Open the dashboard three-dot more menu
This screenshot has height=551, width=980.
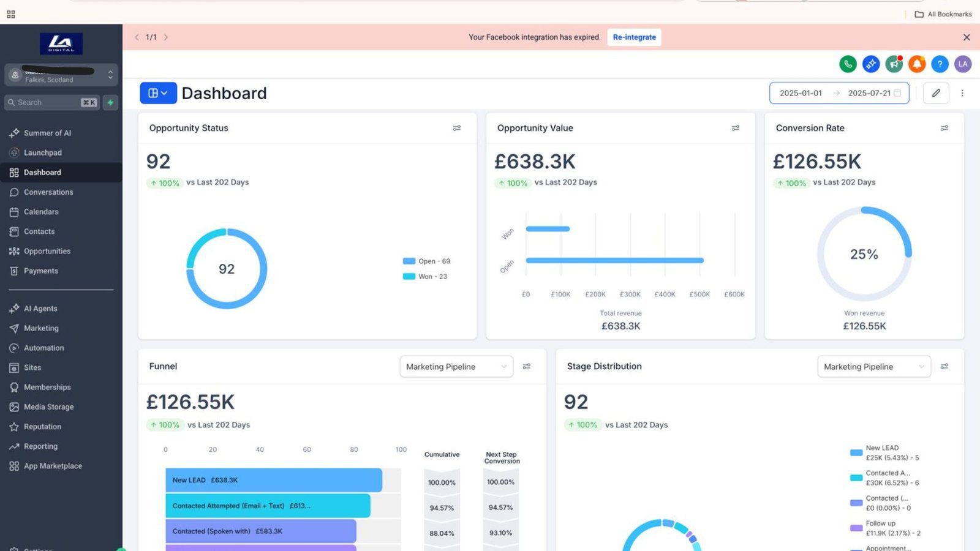point(962,93)
